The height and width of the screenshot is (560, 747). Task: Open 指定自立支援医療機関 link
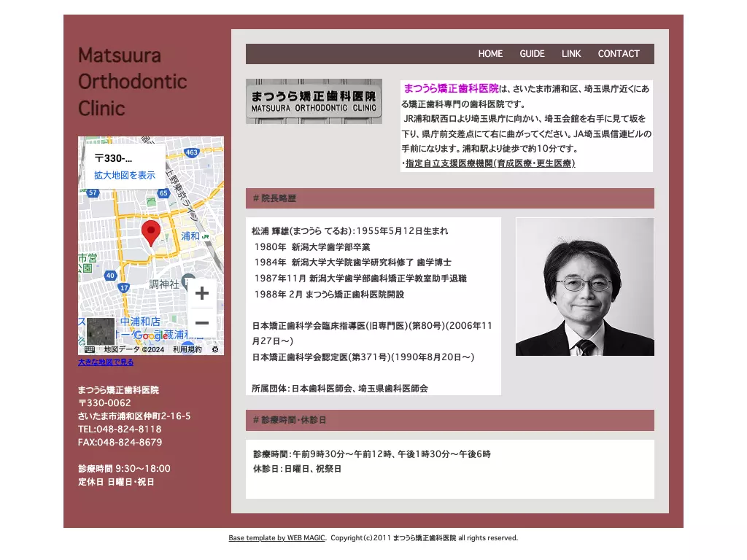(x=490, y=163)
